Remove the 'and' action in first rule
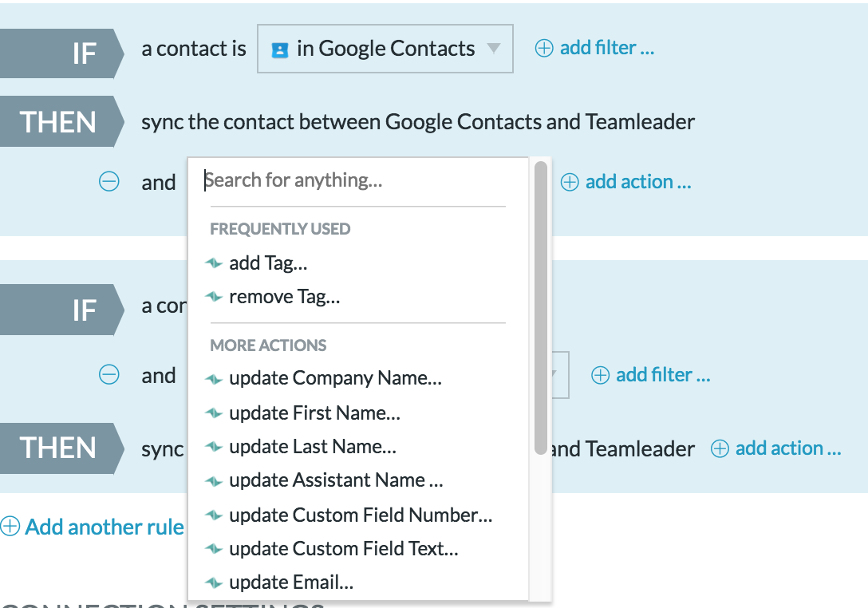 point(109,182)
